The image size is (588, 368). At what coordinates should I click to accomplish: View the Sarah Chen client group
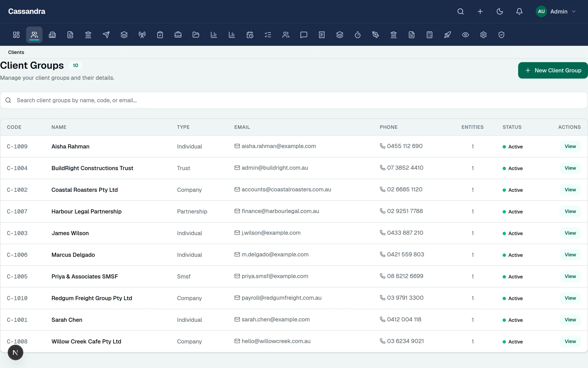pos(570,320)
